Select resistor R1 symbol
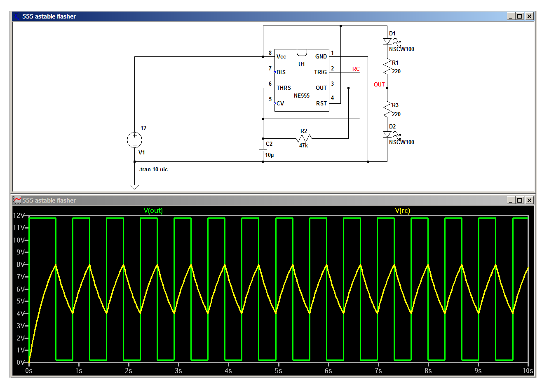The width and height of the screenshot is (549, 392). point(387,67)
